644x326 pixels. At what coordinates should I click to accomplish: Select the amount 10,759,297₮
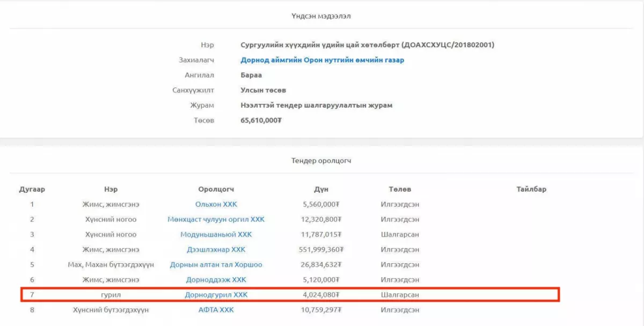click(322, 310)
